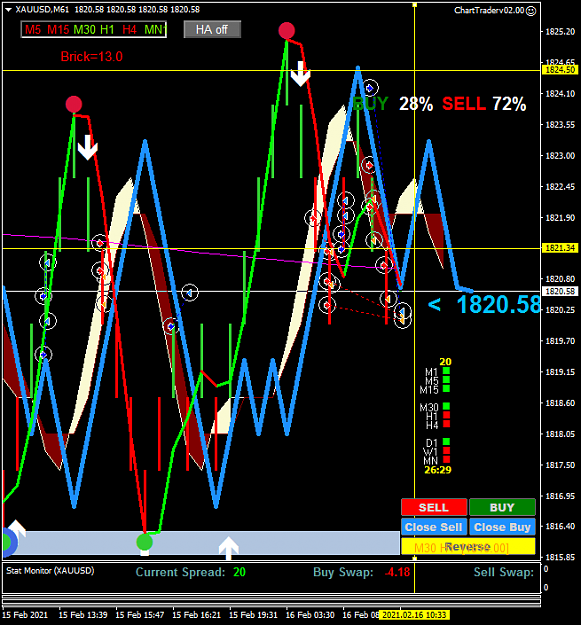Viewport: 581px width, 625px height.
Task: Switch to the M5 timeframe
Action: [x=33, y=29]
